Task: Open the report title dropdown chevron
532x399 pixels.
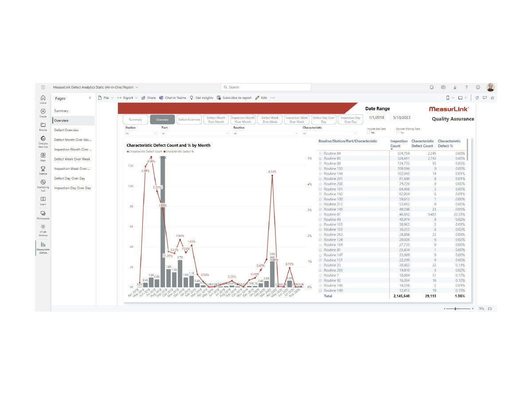Action: [137, 87]
